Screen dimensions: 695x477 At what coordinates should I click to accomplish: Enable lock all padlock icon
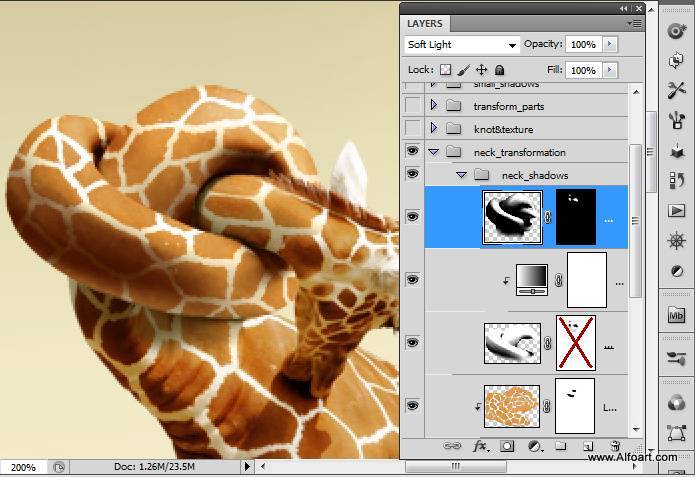pos(499,70)
